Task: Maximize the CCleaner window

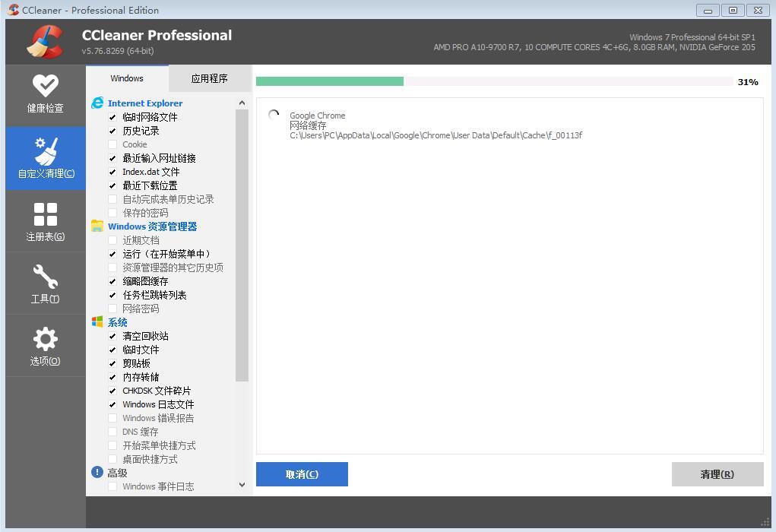Action: click(x=733, y=10)
